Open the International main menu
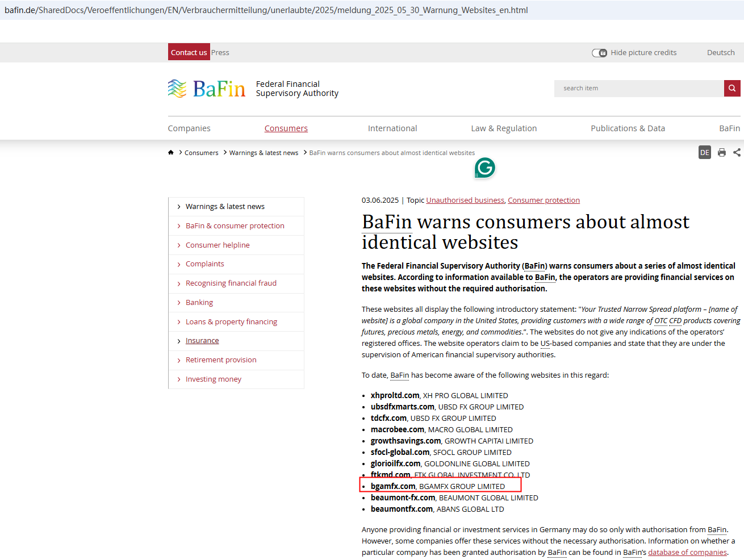 click(x=392, y=128)
